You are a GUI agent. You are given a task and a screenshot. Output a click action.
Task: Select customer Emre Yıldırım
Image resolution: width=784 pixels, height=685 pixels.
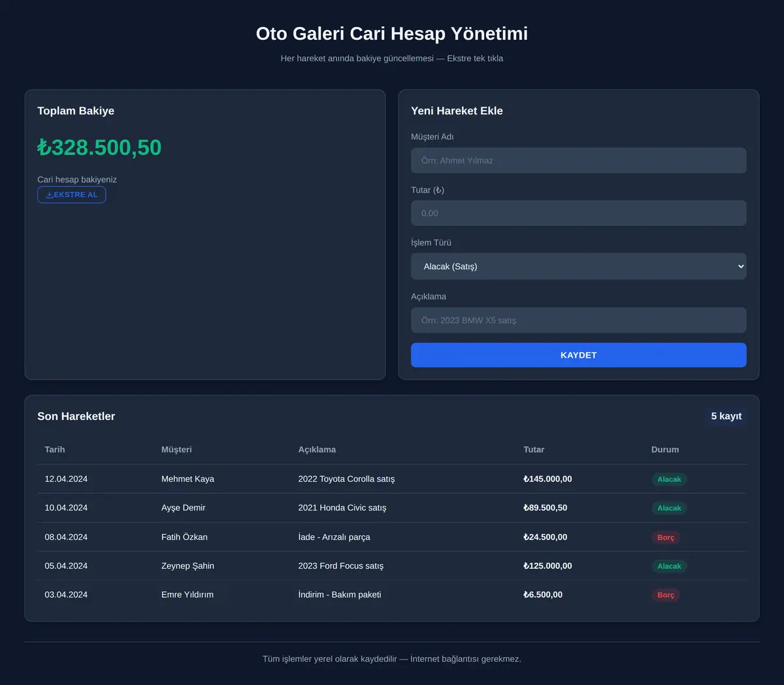188,594
